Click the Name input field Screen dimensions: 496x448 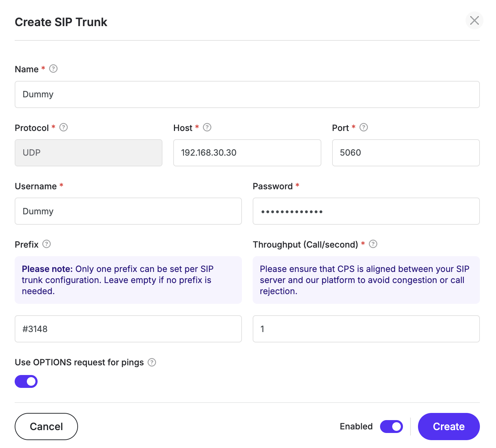(247, 94)
